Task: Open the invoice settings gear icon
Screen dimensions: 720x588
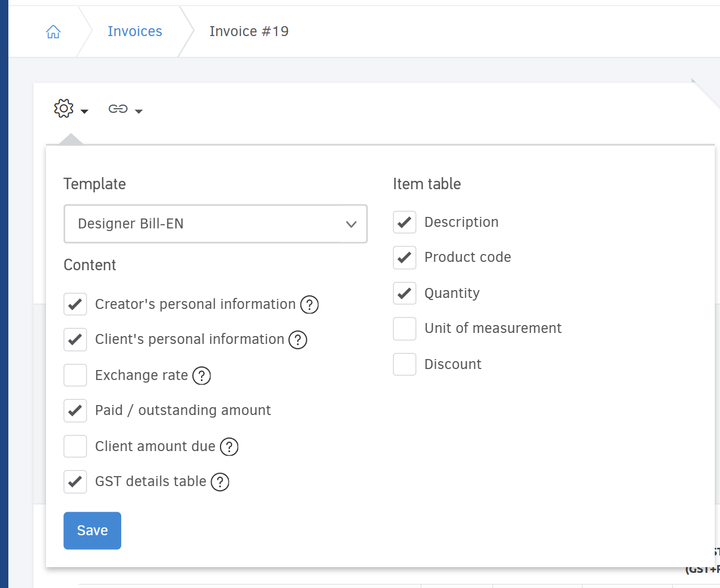Action: tap(63, 108)
